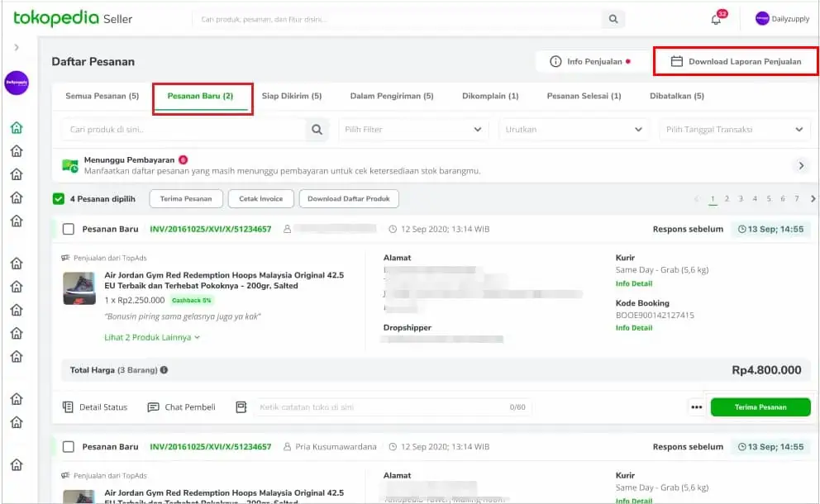Open Detail Status of the first order

95,407
